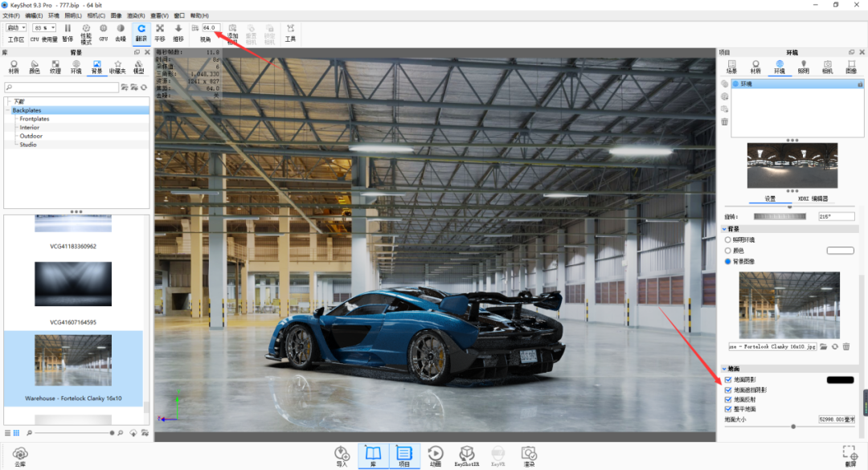Image resolution: width=868 pixels, height=470 pixels.
Task: Open the 渲染(R) menu
Action: [x=136, y=15]
